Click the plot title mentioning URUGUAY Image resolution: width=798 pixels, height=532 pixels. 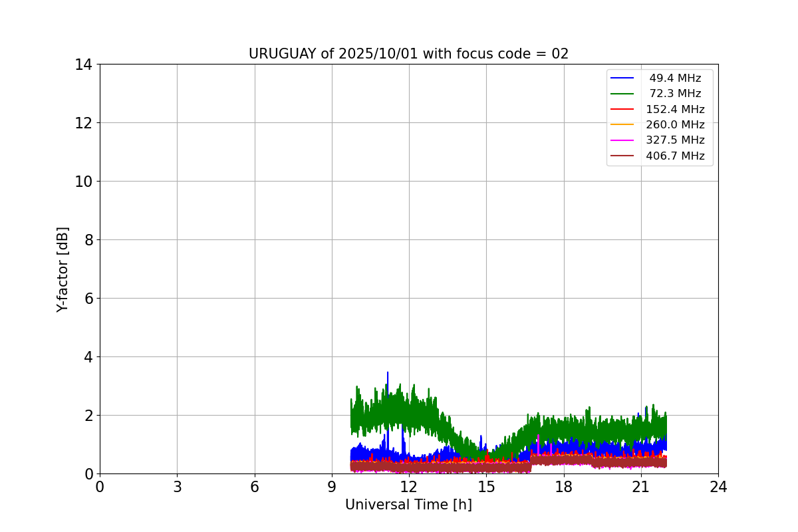click(x=408, y=54)
